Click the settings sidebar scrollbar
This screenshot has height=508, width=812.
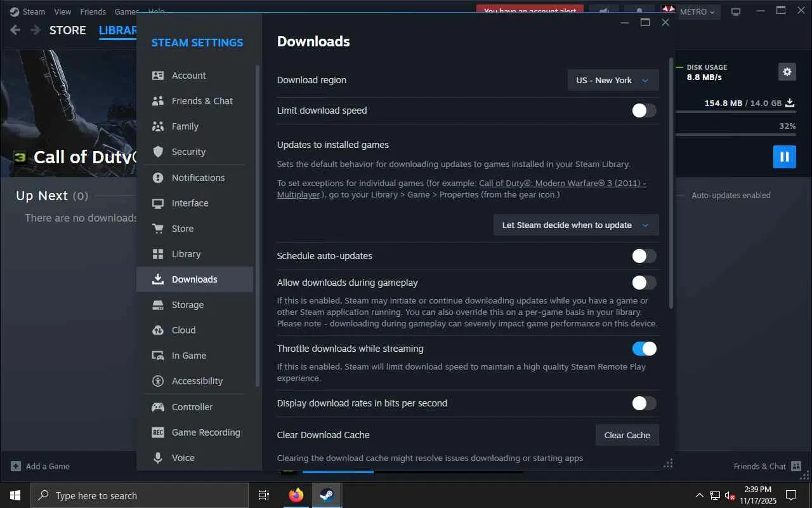pyautogui.click(x=257, y=225)
